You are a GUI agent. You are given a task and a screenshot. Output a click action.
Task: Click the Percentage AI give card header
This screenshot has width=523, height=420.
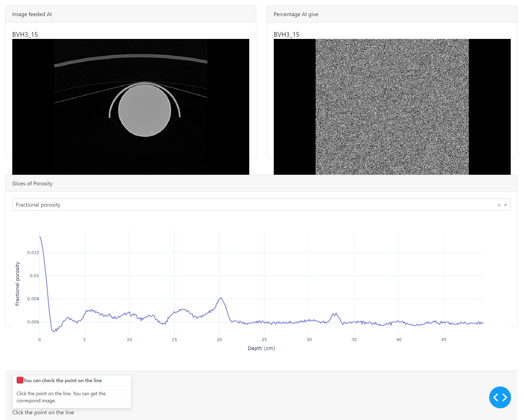296,14
